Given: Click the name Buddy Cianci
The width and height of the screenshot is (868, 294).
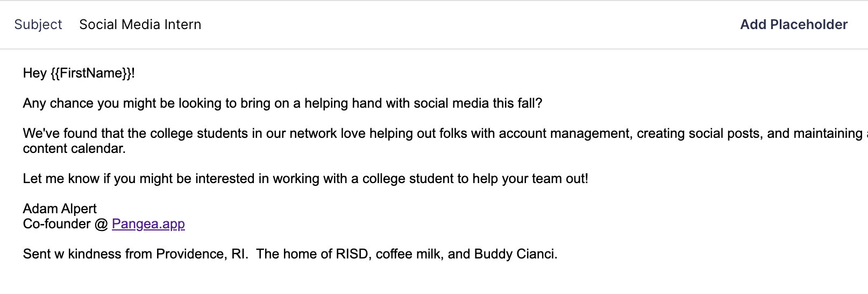Looking at the screenshot, I should pyautogui.click(x=515, y=254).
